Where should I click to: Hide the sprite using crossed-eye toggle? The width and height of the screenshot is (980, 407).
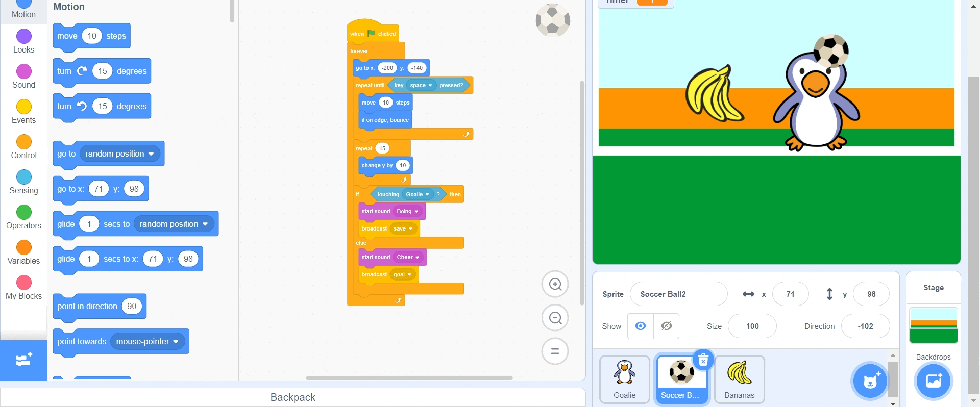[x=666, y=326]
